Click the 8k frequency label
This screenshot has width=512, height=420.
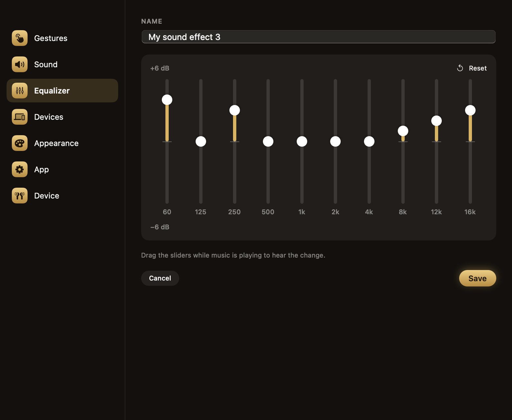pos(403,212)
